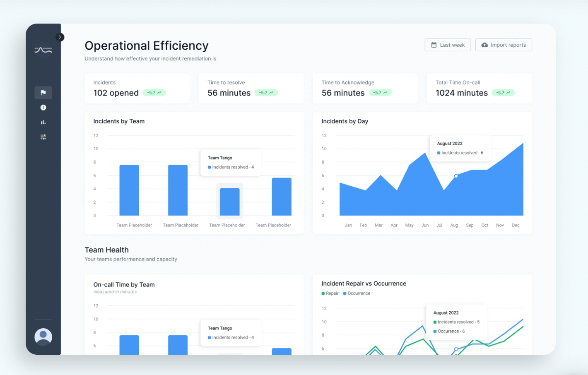Click the highlighted Team Tango bar in Incidents by Team
The image size is (588, 375).
[x=230, y=202]
